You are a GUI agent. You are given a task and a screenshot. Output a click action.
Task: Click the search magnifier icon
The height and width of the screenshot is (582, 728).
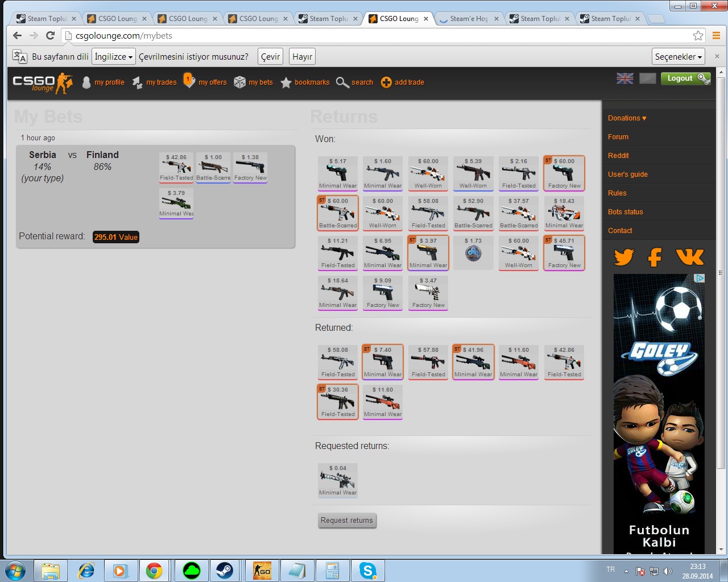pyautogui.click(x=342, y=82)
